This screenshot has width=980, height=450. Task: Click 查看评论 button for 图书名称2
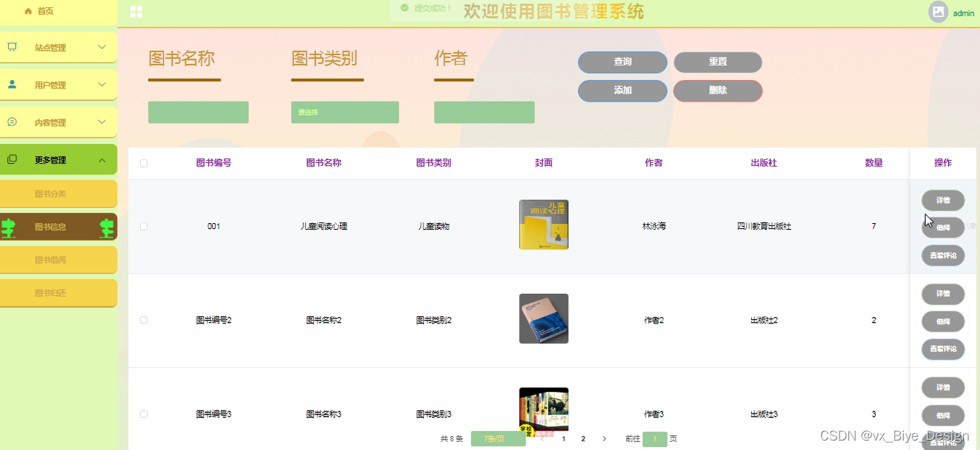pyautogui.click(x=943, y=350)
